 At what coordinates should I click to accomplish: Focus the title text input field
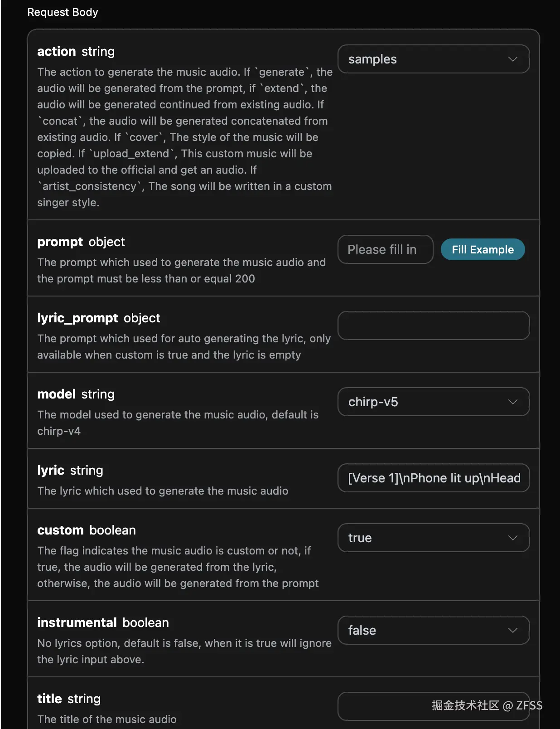tap(385, 706)
